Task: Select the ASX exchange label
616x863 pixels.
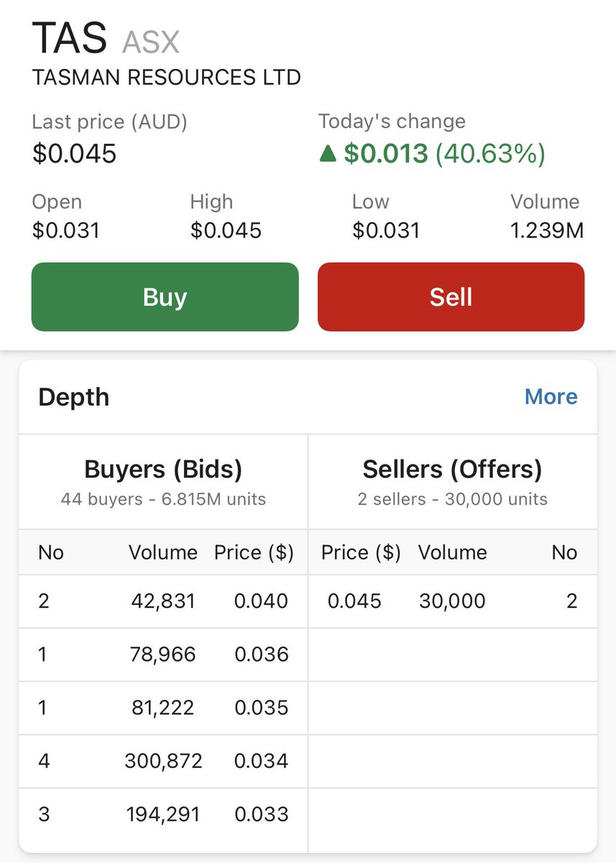Action: tap(151, 42)
